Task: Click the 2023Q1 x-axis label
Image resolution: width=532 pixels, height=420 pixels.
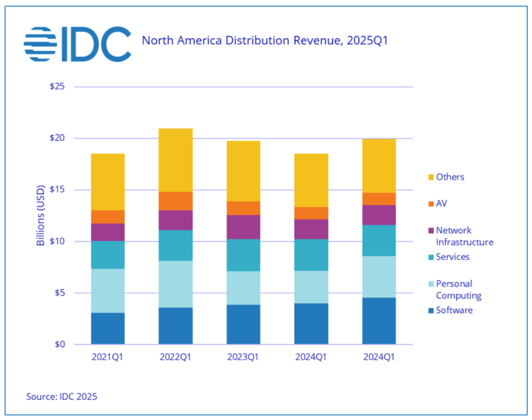Action: [243, 356]
